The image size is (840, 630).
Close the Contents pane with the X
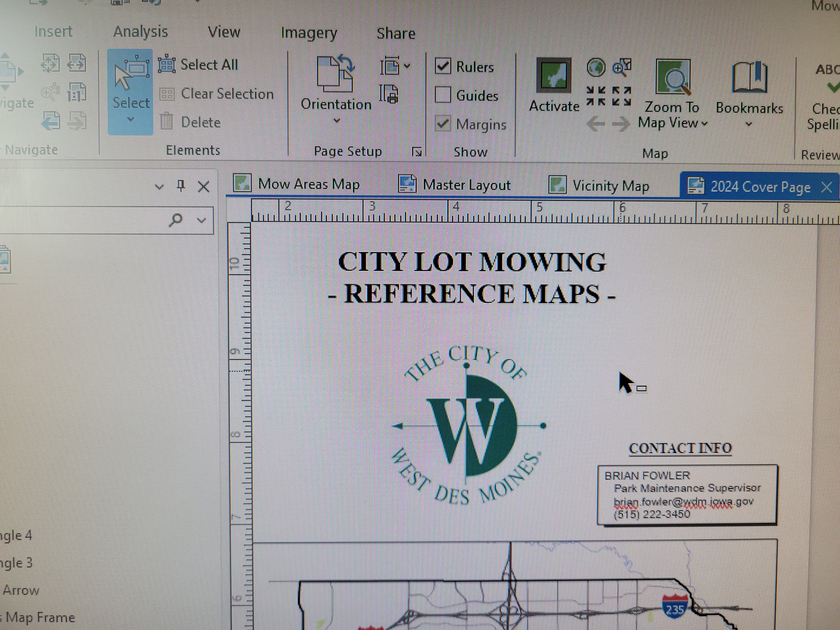204,186
